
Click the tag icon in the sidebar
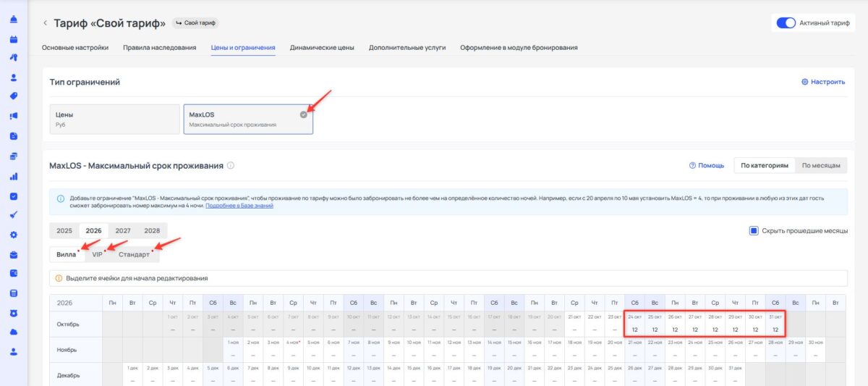coord(14,96)
